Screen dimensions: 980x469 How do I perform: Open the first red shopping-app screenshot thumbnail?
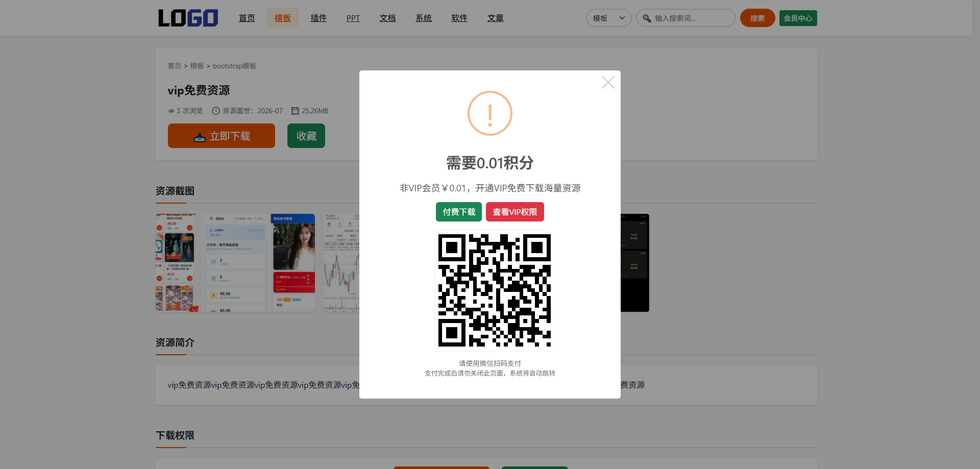pyautogui.click(x=177, y=263)
